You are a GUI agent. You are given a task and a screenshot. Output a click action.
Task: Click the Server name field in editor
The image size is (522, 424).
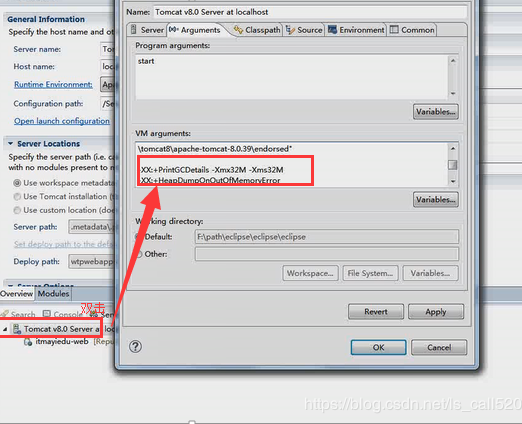tap(107, 49)
